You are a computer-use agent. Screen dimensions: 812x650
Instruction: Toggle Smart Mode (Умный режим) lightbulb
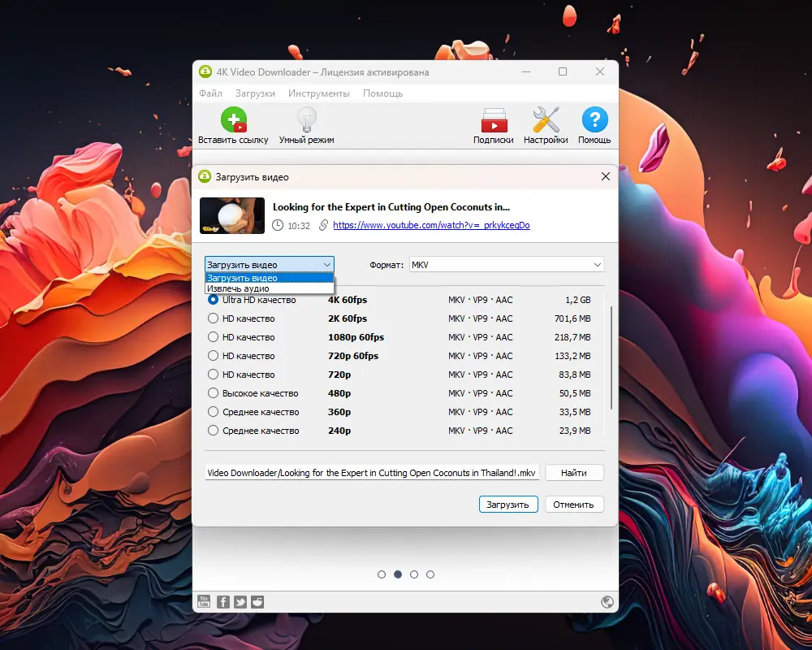[x=307, y=119]
